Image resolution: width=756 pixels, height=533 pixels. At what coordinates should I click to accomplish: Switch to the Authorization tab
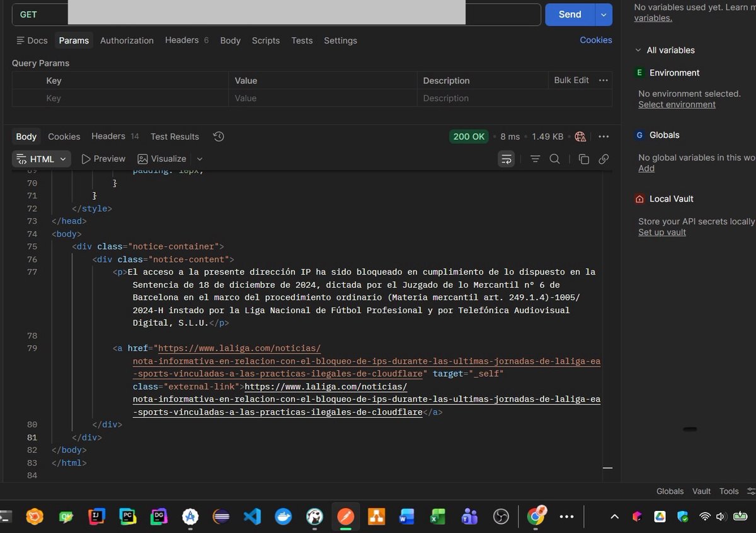pyautogui.click(x=127, y=40)
